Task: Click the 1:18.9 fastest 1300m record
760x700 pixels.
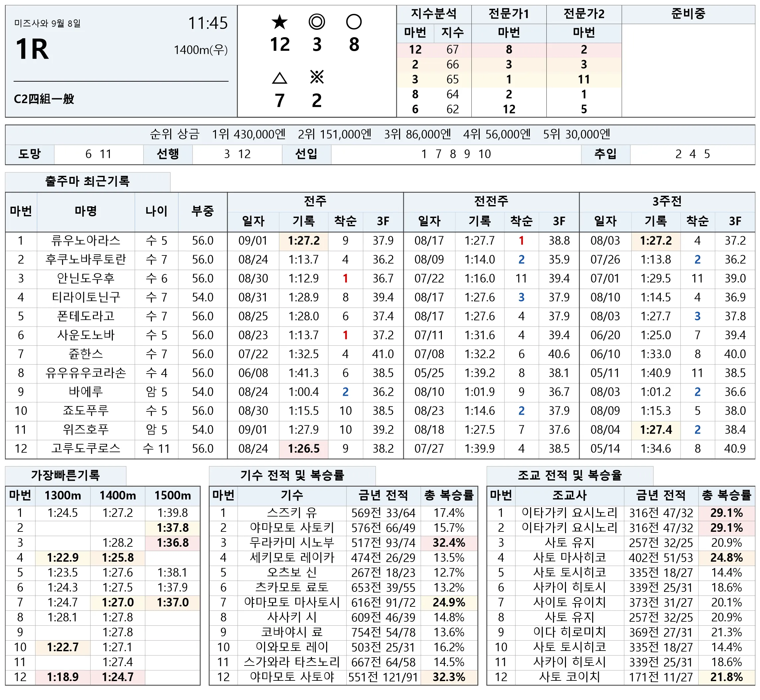Action: coord(63,677)
